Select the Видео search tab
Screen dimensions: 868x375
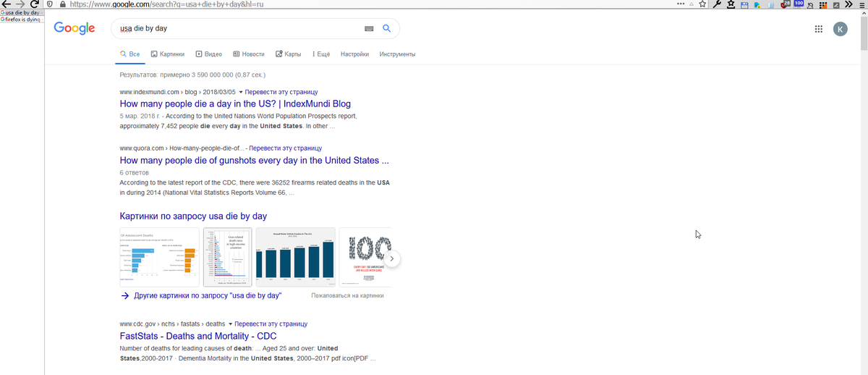click(209, 54)
